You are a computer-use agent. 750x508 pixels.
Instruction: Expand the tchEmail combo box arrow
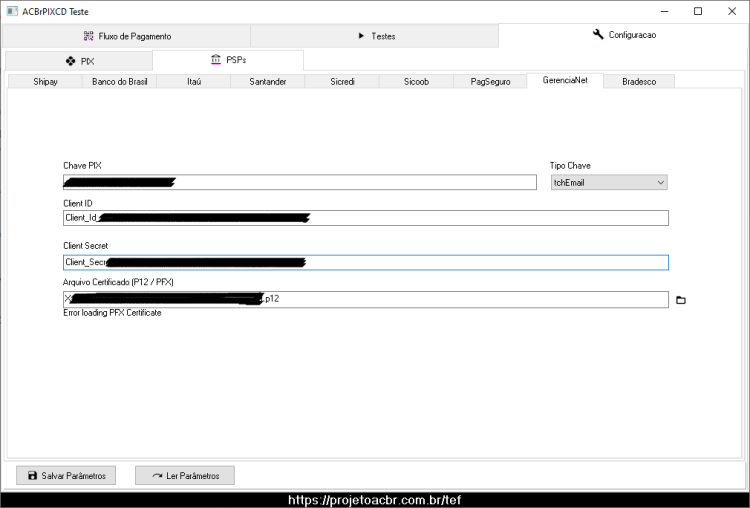(661, 182)
